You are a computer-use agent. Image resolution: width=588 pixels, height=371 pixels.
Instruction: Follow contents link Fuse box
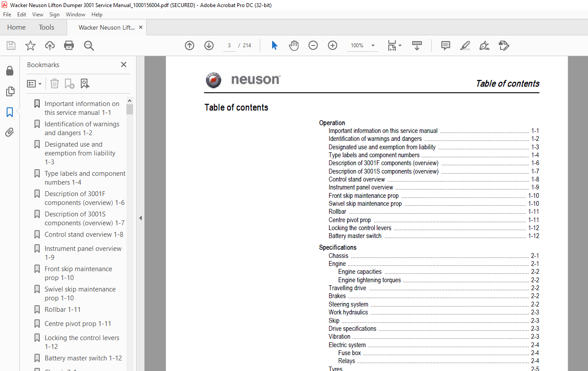coord(350,353)
